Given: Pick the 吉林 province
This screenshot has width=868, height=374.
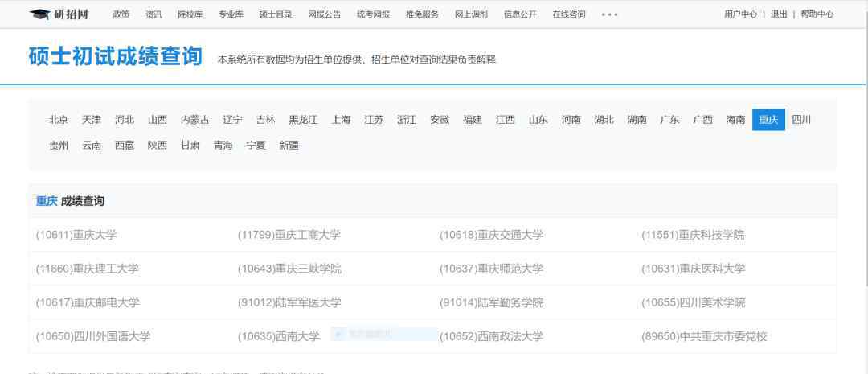Looking at the screenshot, I should point(266,120).
